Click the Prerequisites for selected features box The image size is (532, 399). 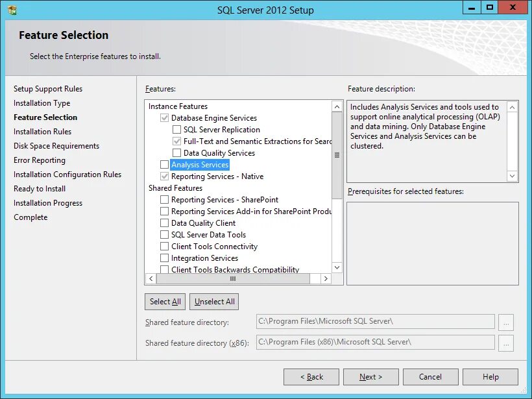pos(433,243)
